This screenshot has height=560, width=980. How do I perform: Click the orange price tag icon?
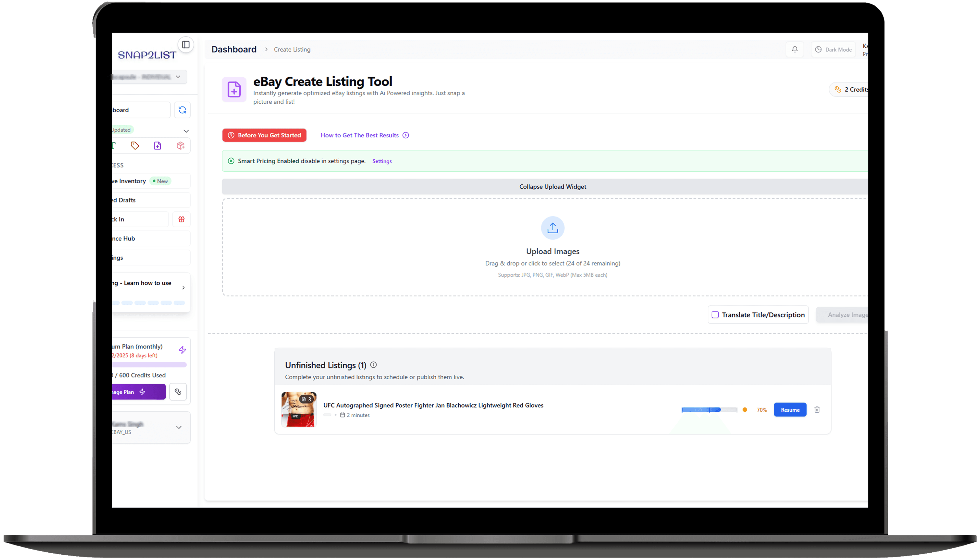coord(134,146)
